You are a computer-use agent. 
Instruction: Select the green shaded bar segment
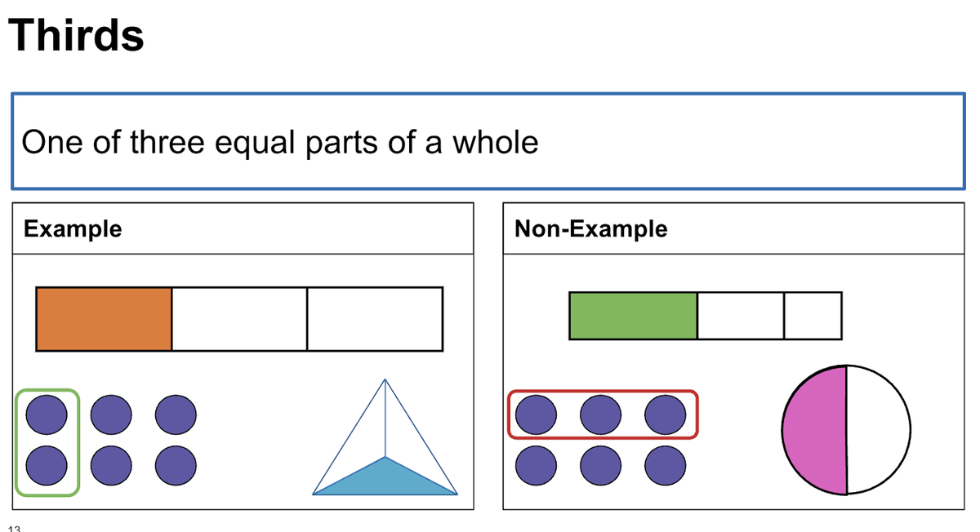(x=633, y=316)
